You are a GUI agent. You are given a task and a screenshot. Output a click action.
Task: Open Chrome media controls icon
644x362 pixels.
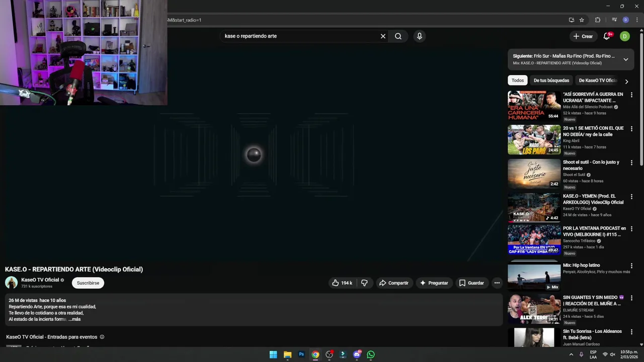[614, 20]
